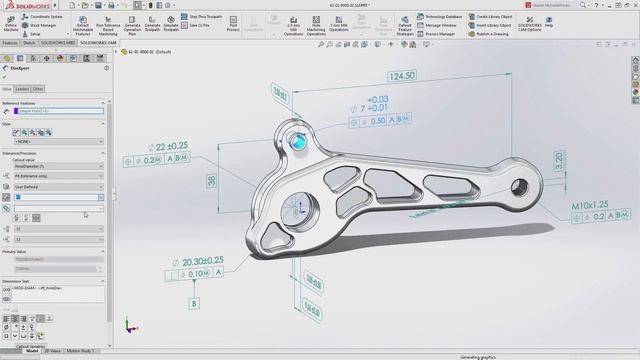
Task: Open the User Defined dropdown
Action: [59, 187]
